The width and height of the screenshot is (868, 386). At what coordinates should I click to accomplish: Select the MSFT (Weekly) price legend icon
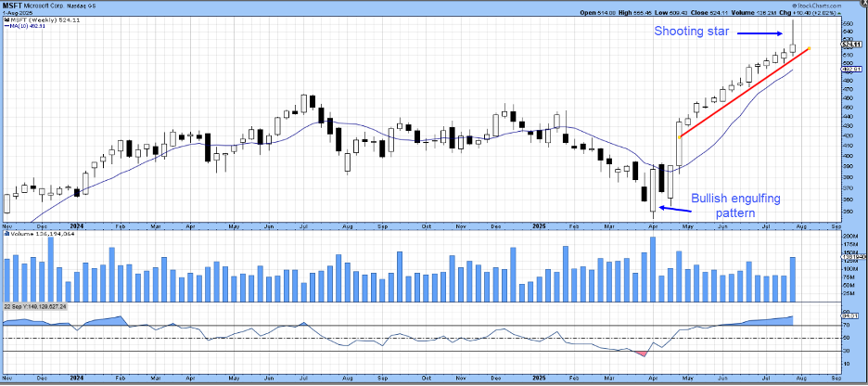[6, 19]
